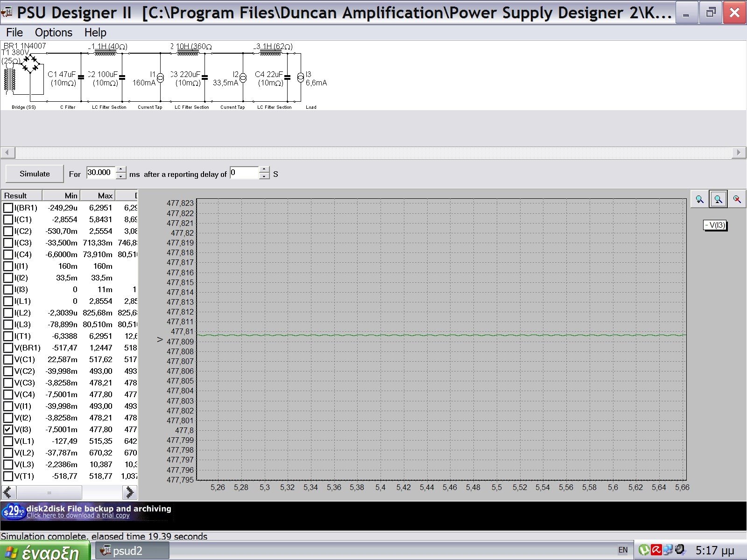The image size is (747, 560).
Task: Select the C2 100uF capacitor symbol
Action: [122, 77]
